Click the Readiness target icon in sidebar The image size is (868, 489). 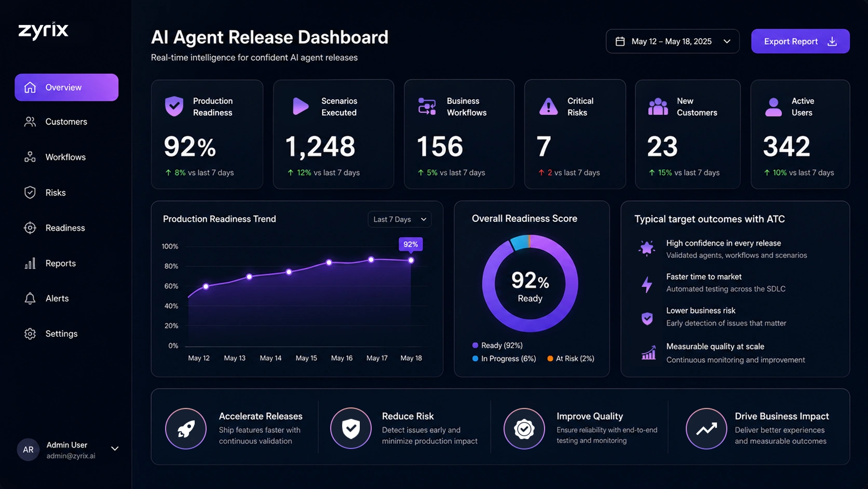[30, 228]
